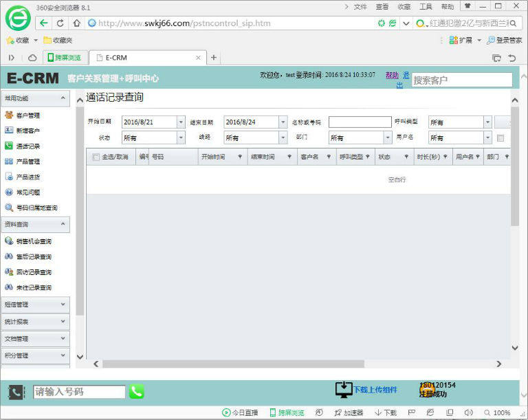Image resolution: width=528 pixels, height=420 pixels.
Task: Tick the checkbox beside 用户名 dropdown
Action: [x=500, y=138]
